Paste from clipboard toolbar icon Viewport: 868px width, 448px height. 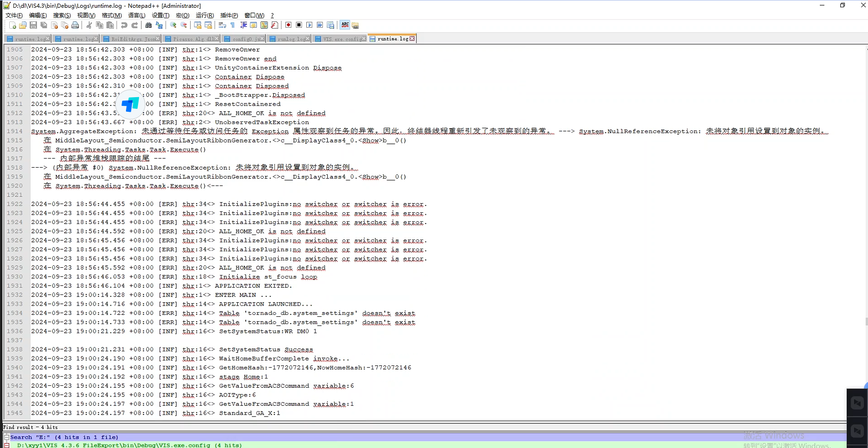(x=110, y=25)
